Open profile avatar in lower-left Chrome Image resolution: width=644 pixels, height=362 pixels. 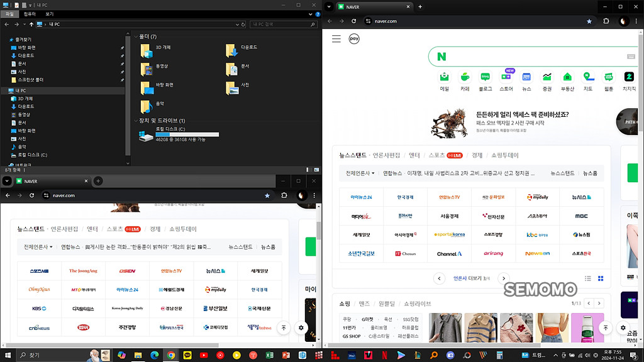click(301, 195)
